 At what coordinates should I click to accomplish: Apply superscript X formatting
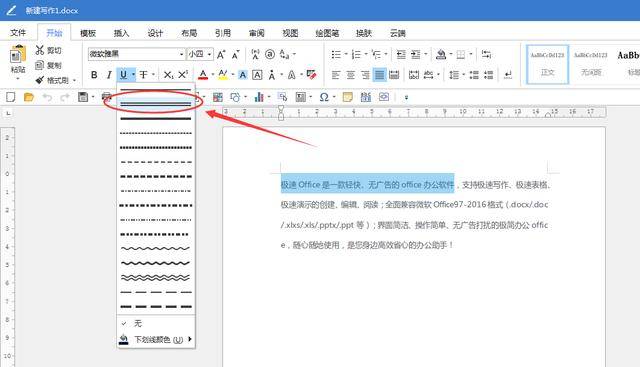[x=183, y=74]
